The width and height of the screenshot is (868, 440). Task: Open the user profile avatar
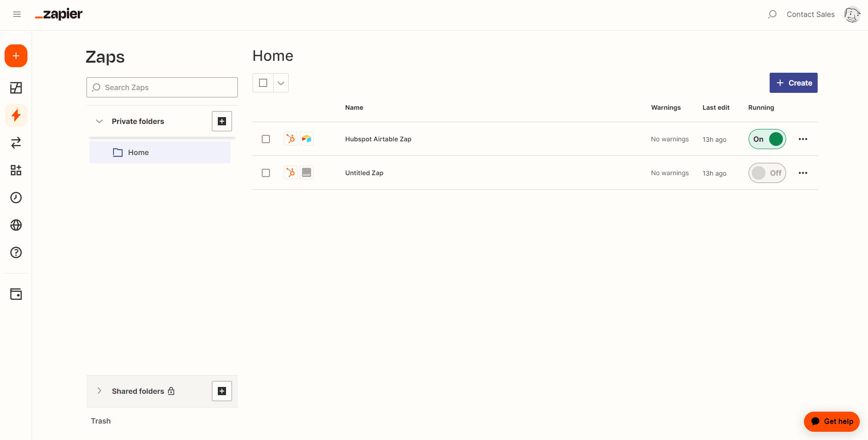coord(852,14)
